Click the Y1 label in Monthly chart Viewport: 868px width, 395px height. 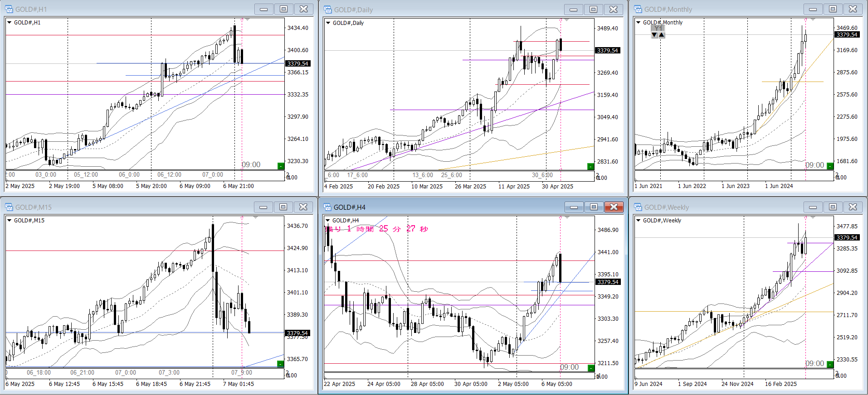pyautogui.click(x=658, y=28)
